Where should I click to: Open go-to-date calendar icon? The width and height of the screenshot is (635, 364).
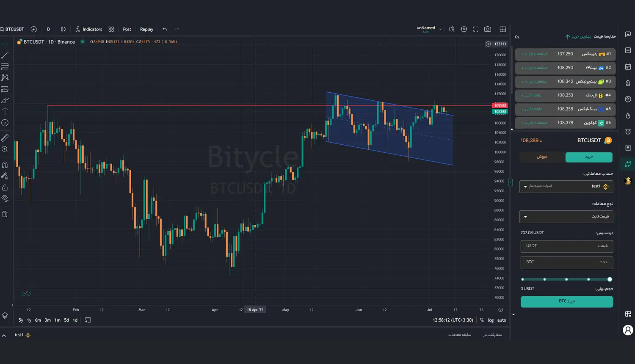[88, 320]
